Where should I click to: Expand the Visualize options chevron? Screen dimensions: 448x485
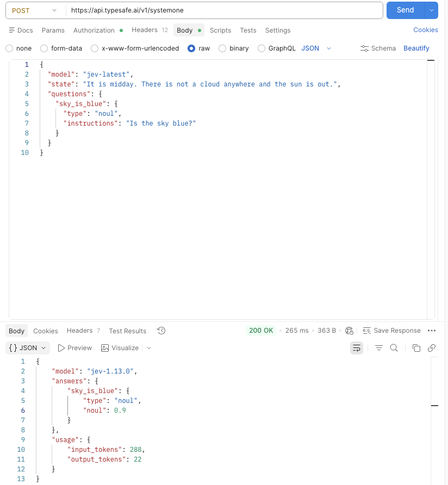pyautogui.click(x=149, y=348)
